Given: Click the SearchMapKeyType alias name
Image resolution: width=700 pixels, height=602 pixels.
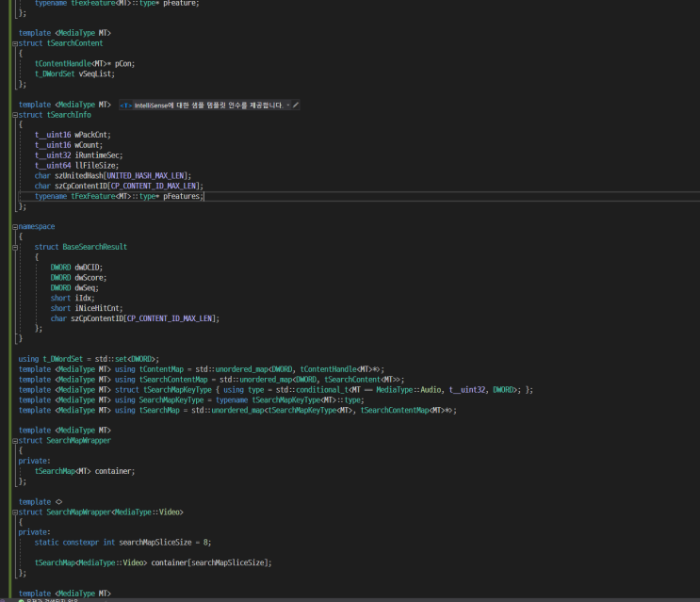Looking at the screenshot, I should tap(171, 400).
